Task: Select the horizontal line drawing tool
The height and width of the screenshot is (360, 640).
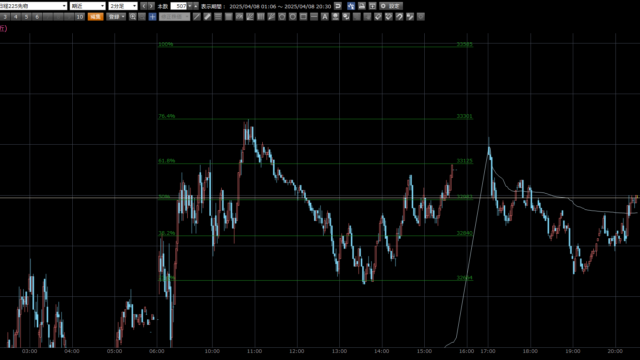Action: coord(314,17)
